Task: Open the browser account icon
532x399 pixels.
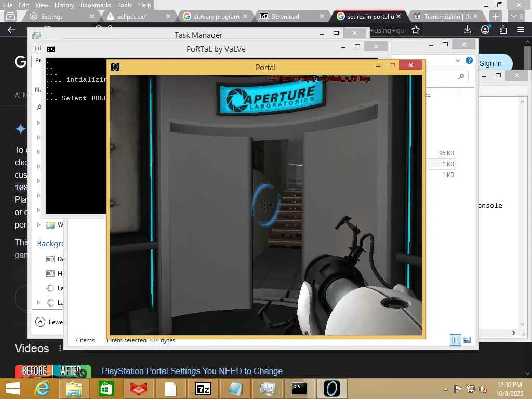Action: (486, 30)
